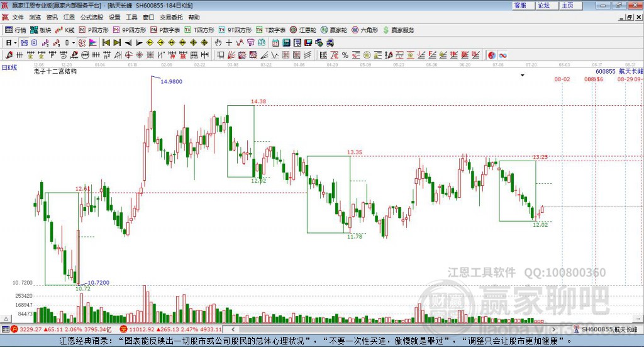644x347 pixels.
Task: Open the P数字表 number table
Action: 165,30
